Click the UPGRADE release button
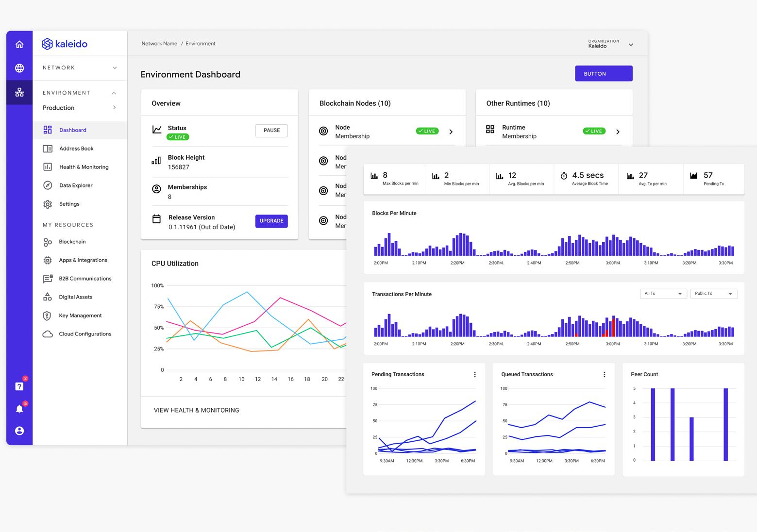This screenshot has width=757, height=532. tap(271, 221)
